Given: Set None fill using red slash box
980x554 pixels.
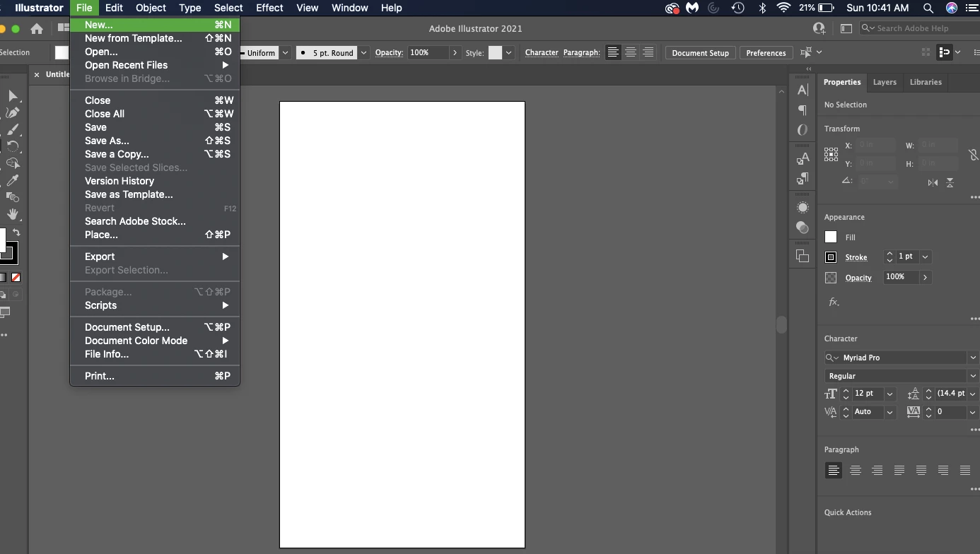Looking at the screenshot, I should (16, 278).
